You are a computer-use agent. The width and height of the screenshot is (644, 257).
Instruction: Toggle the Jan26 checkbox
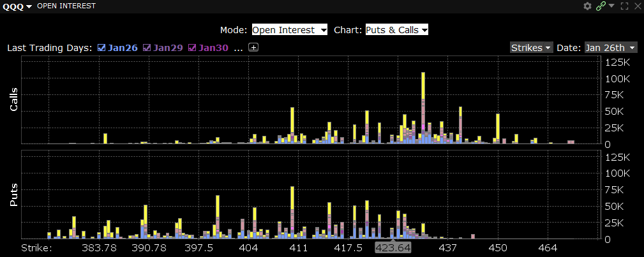coord(101,48)
